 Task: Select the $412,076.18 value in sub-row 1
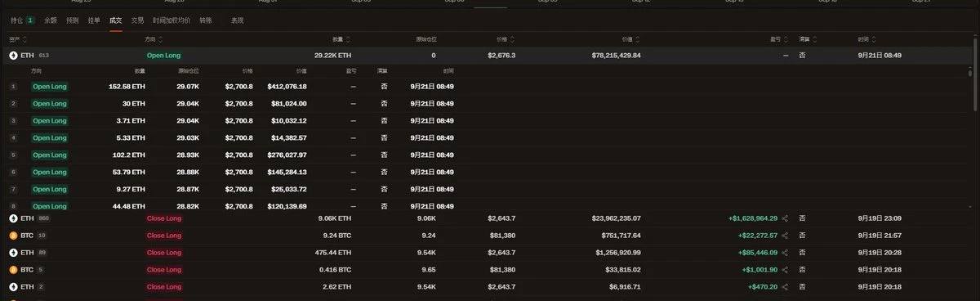(287, 86)
